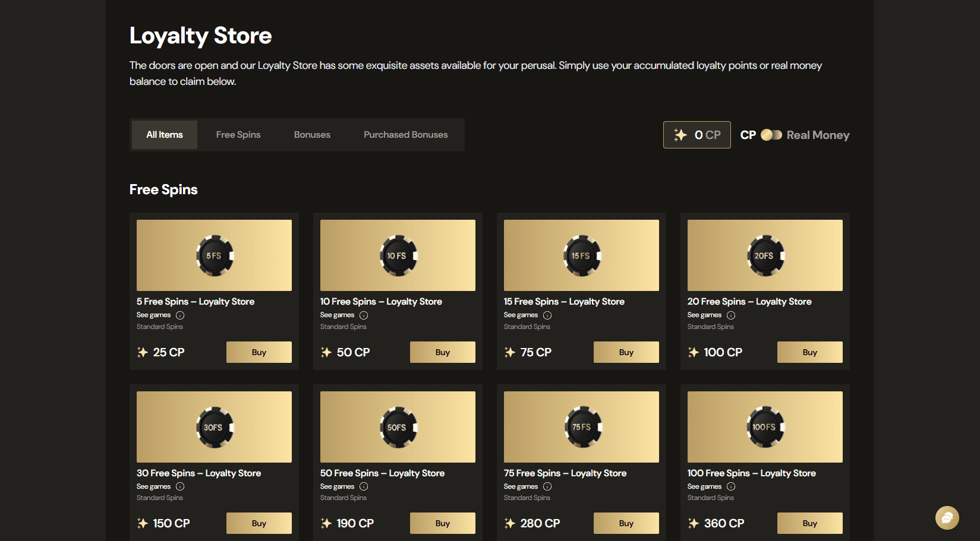Switch to the Bonuses tab
This screenshot has width=980, height=541.
pyautogui.click(x=311, y=135)
